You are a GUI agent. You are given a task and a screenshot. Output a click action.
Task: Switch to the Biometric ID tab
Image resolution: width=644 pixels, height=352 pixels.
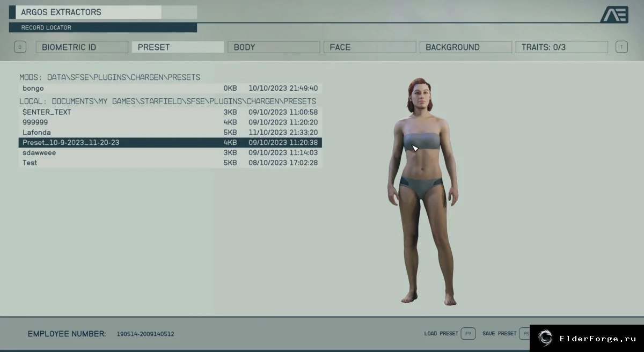click(82, 47)
